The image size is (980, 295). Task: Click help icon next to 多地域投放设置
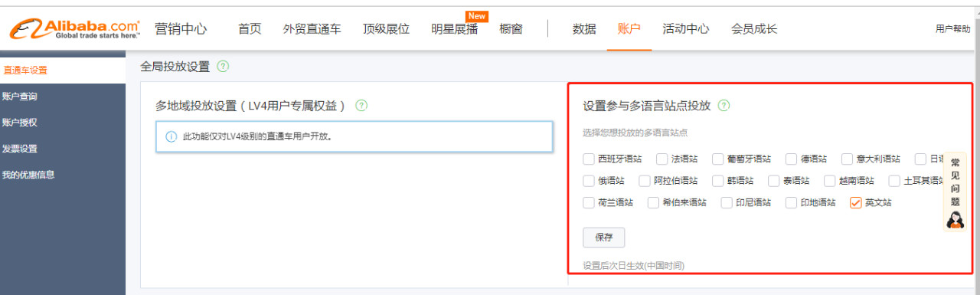click(x=361, y=105)
